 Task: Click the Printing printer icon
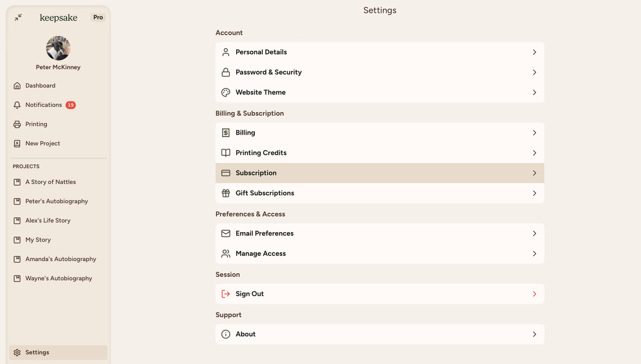(x=17, y=124)
